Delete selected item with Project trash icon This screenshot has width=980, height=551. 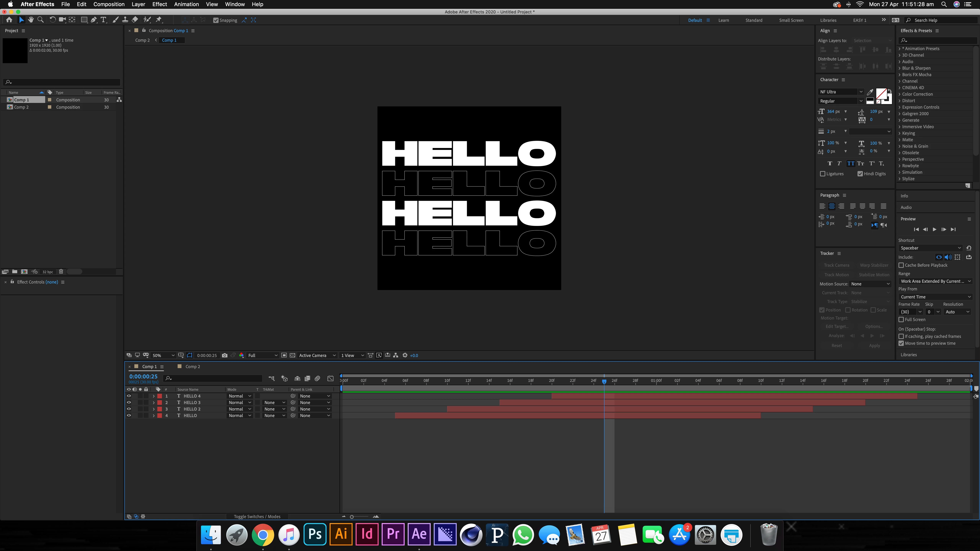coord(61,271)
